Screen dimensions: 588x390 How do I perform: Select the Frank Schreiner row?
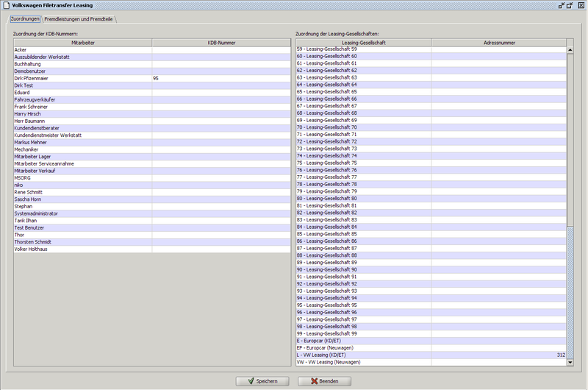coord(152,107)
